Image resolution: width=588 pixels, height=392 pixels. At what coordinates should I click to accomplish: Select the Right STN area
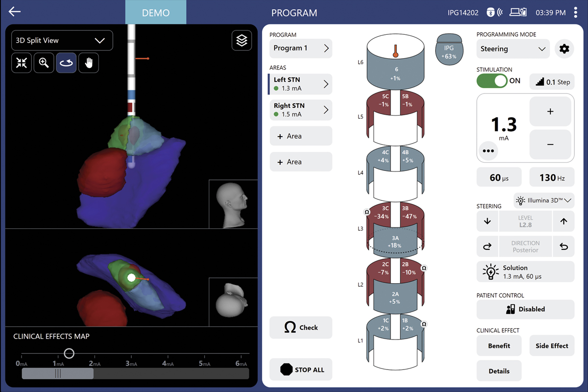[x=300, y=110]
